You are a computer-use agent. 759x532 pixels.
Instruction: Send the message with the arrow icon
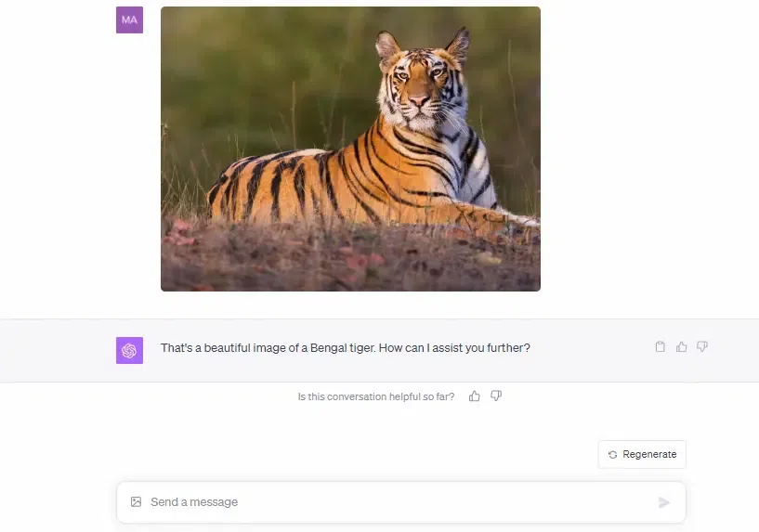pos(664,502)
